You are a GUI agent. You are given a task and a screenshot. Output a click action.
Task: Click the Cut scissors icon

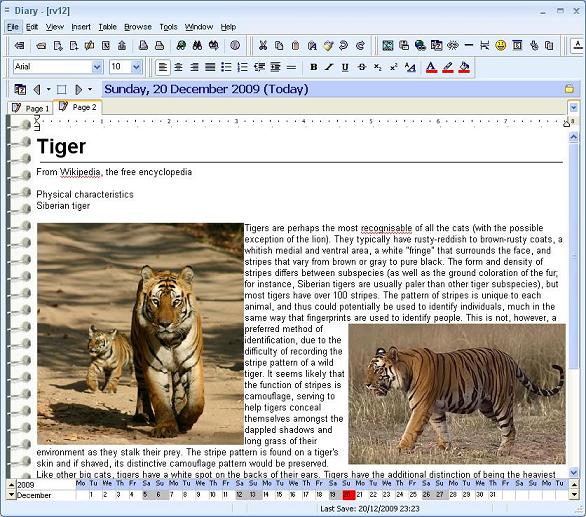[x=263, y=46]
